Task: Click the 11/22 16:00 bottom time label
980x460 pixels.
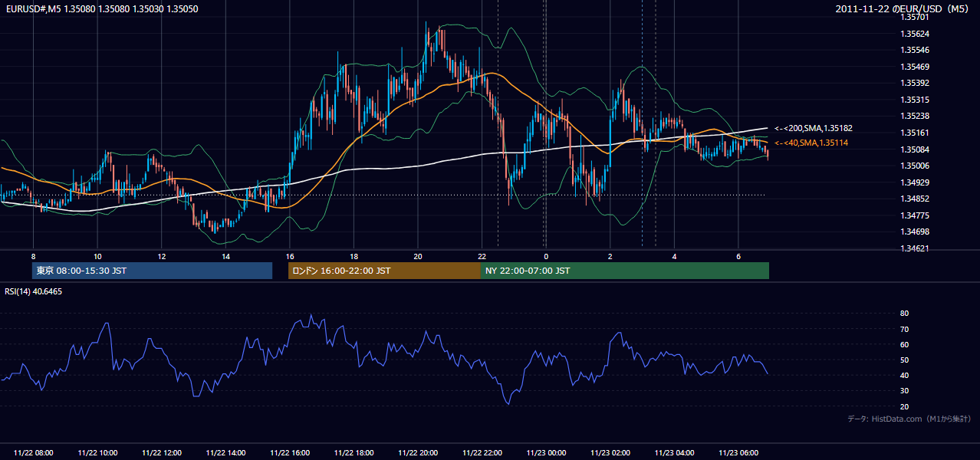Action: pyautogui.click(x=290, y=453)
